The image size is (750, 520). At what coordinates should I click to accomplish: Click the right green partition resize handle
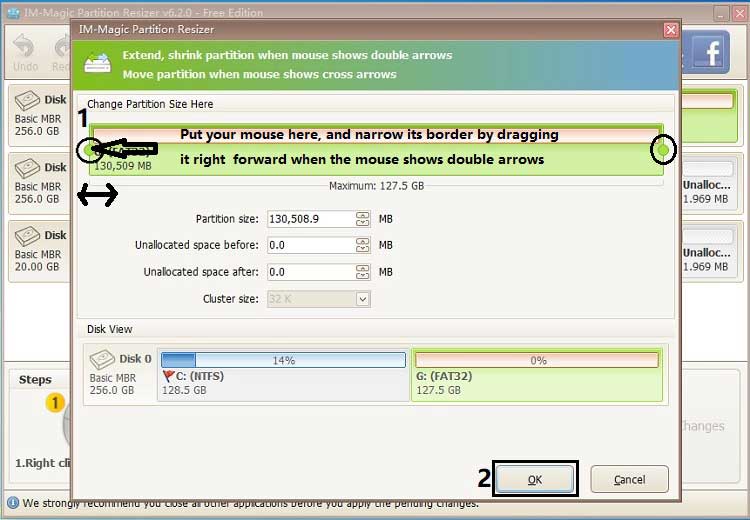(662, 150)
